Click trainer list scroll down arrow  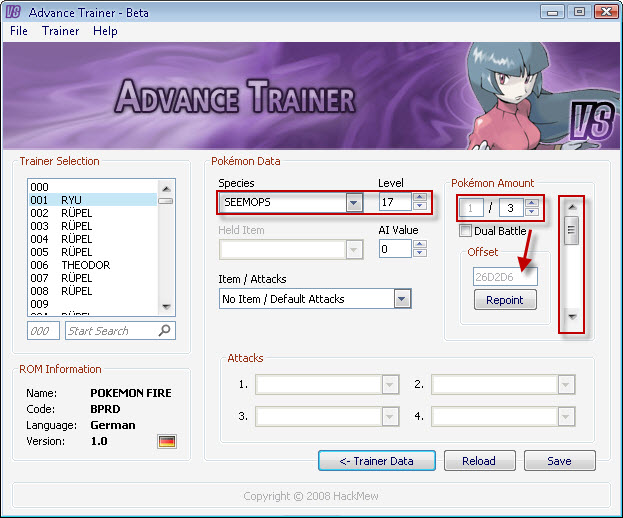click(x=166, y=306)
